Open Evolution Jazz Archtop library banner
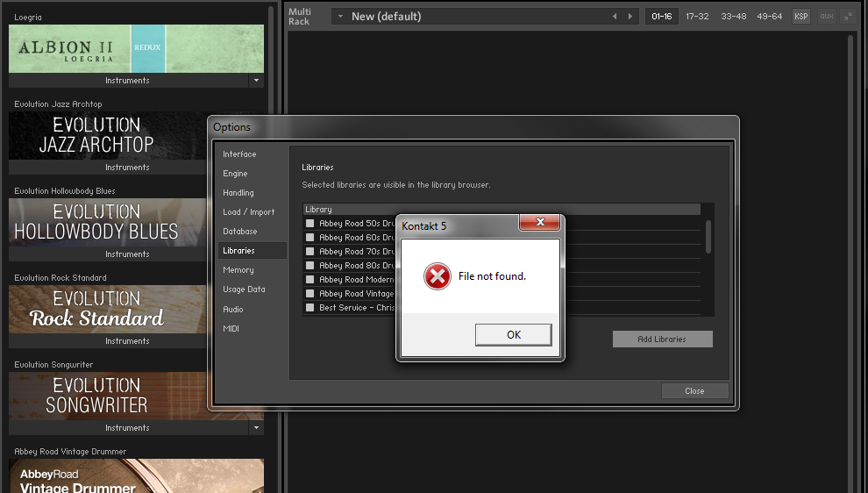This screenshot has height=493, width=868. (x=108, y=136)
